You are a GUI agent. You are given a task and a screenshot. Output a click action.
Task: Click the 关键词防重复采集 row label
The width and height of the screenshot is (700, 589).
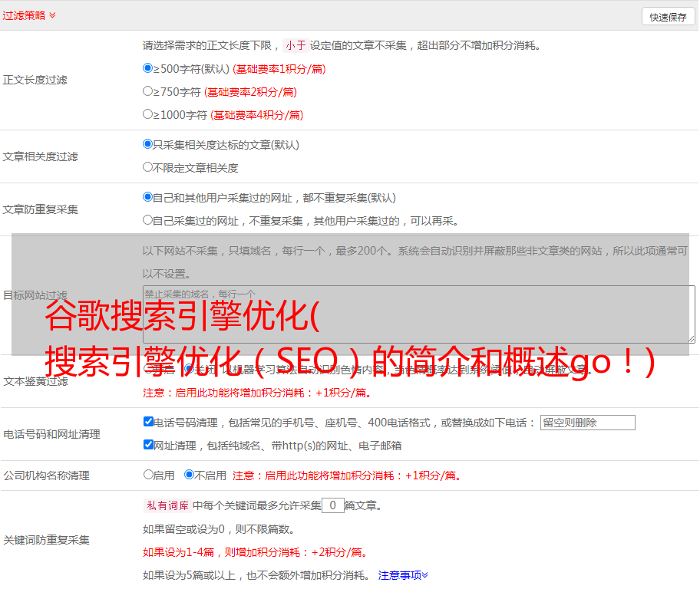(x=46, y=540)
